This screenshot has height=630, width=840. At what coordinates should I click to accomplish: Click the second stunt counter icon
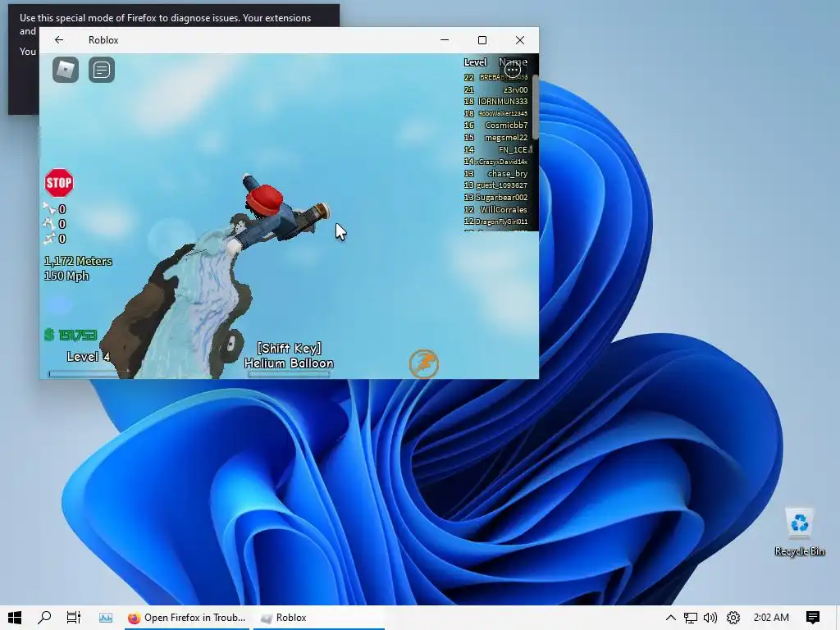(x=49, y=224)
